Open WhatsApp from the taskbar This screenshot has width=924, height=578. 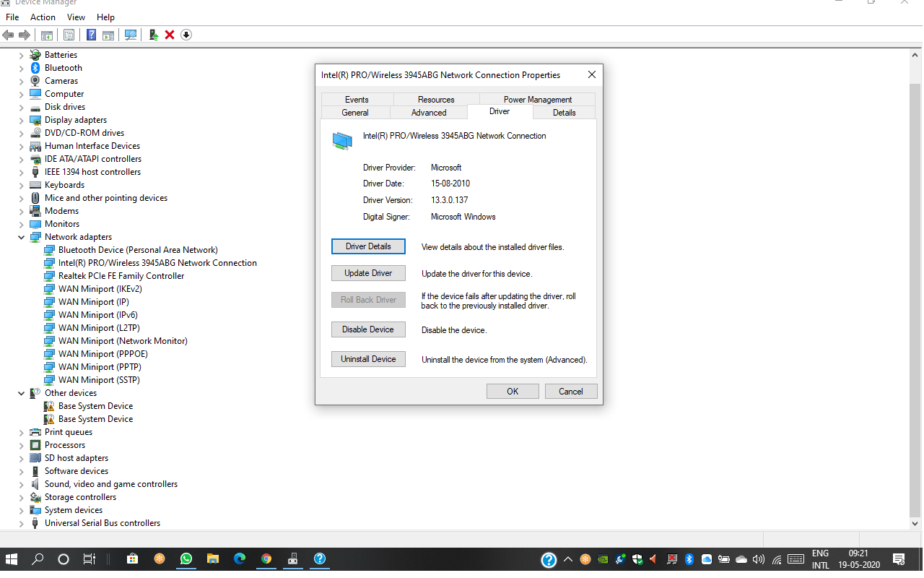(186, 558)
